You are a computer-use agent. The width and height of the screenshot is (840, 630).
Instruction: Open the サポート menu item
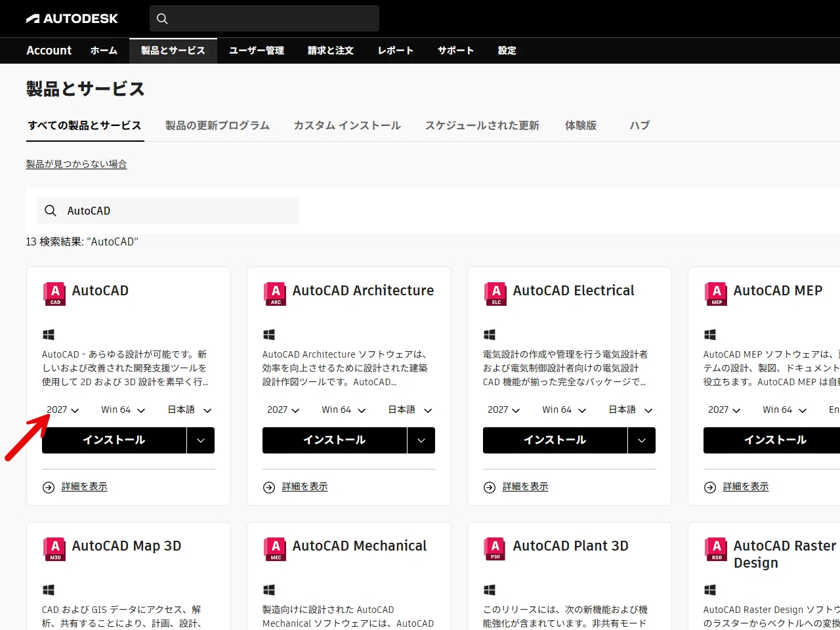pyautogui.click(x=456, y=51)
